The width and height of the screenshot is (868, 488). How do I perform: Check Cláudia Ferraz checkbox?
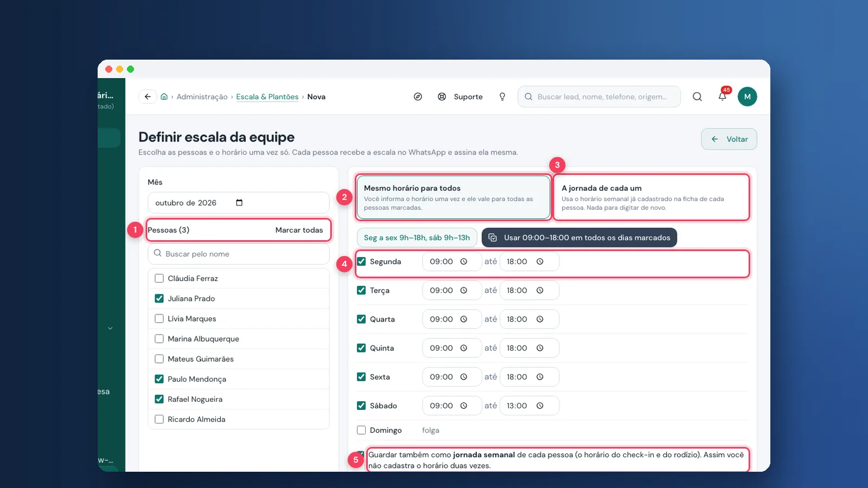159,278
